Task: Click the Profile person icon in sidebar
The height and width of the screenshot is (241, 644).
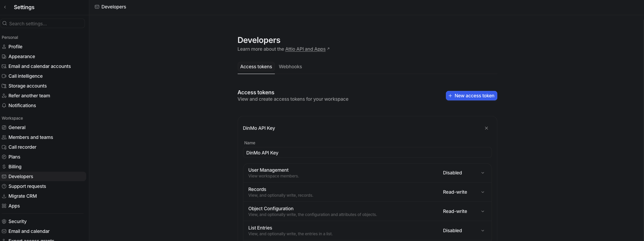Action: [x=4, y=47]
